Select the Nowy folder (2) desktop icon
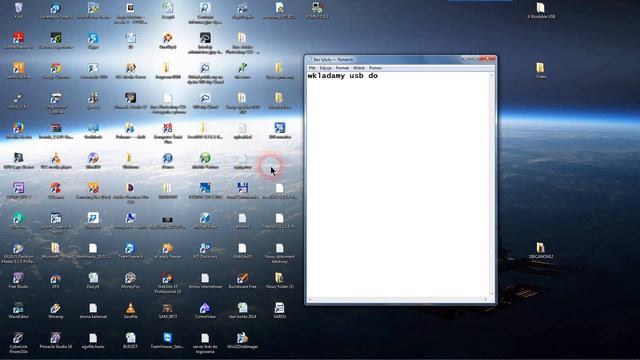 coord(280,281)
